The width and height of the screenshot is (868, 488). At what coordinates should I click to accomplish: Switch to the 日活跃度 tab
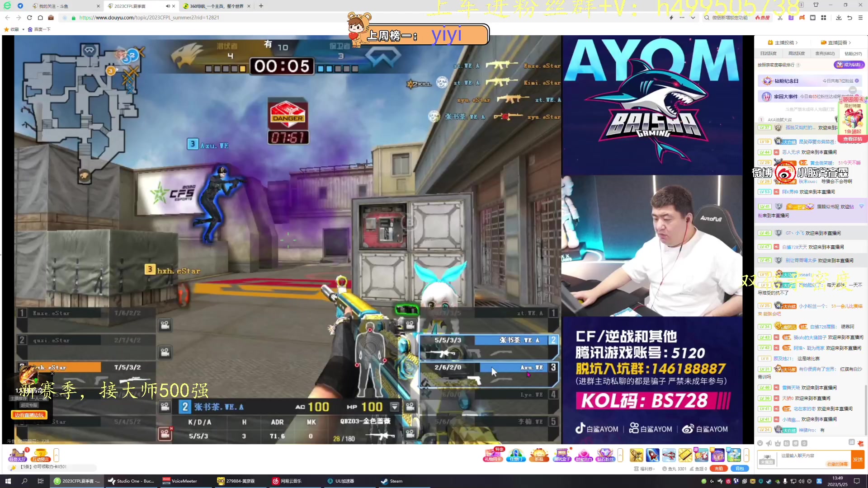click(768, 53)
